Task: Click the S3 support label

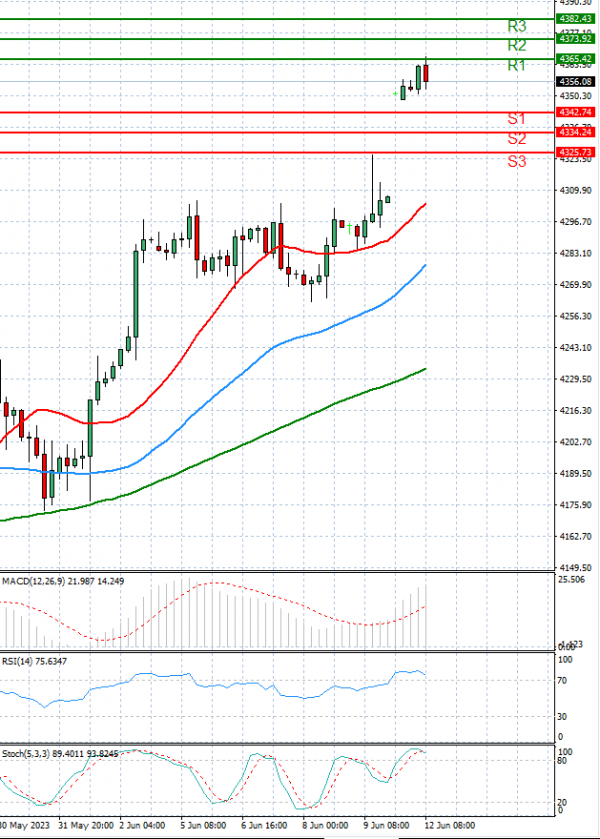Action: click(517, 162)
